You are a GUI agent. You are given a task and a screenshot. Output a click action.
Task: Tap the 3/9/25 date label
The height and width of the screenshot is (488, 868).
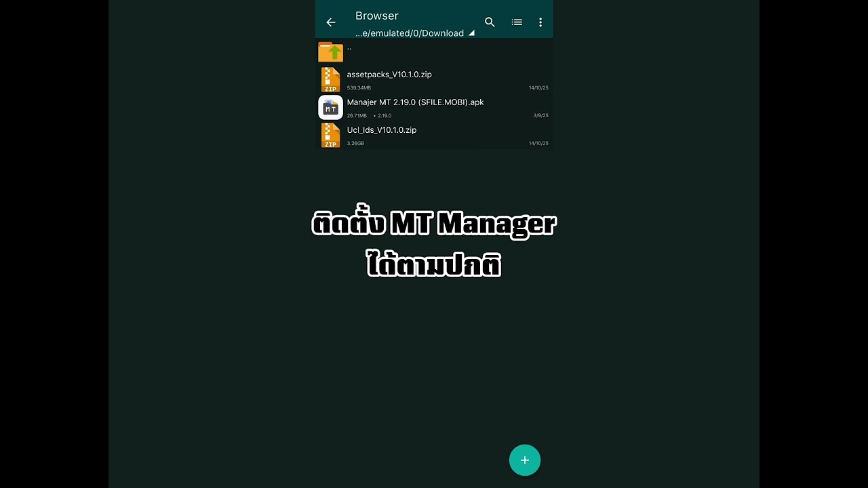click(x=540, y=116)
